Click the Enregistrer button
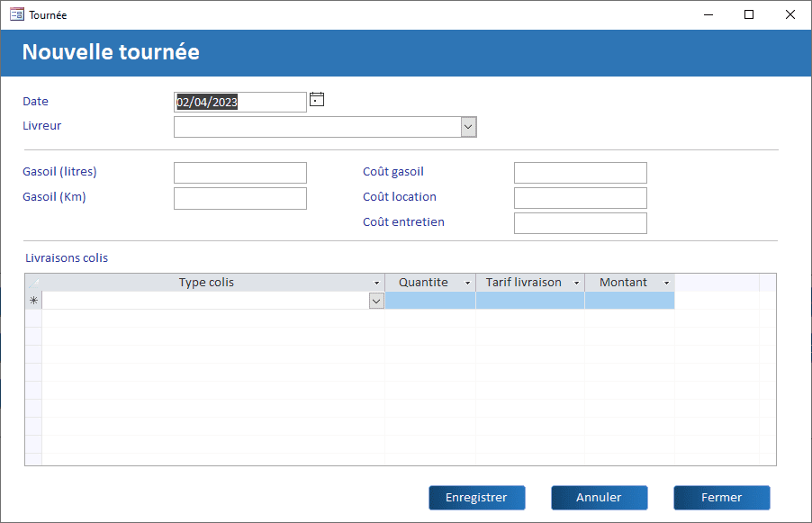Screen dimensions: 812x523 [x=476, y=498]
